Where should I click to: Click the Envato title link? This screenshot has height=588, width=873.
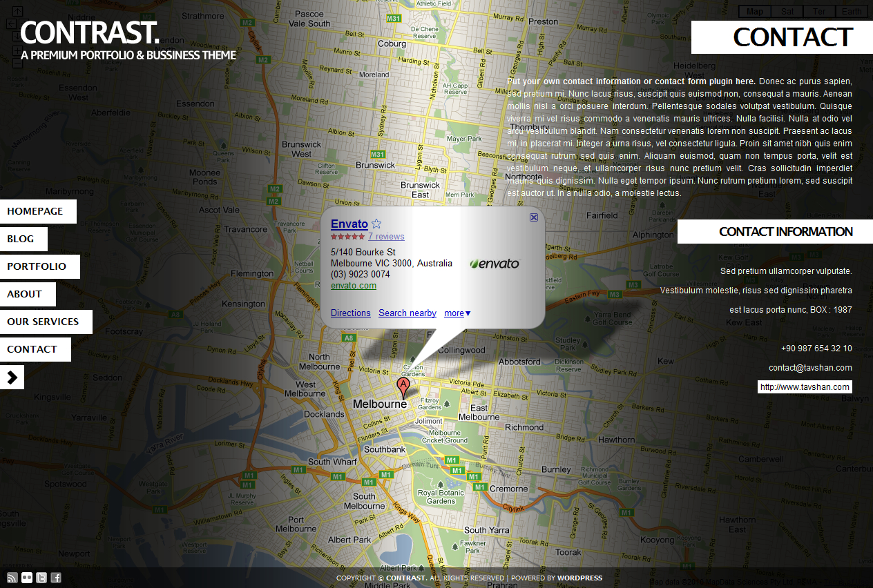click(x=349, y=224)
